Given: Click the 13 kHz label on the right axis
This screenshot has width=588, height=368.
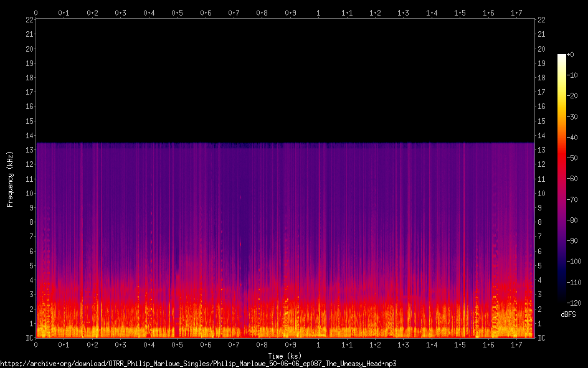Looking at the screenshot, I should point(541,150).
